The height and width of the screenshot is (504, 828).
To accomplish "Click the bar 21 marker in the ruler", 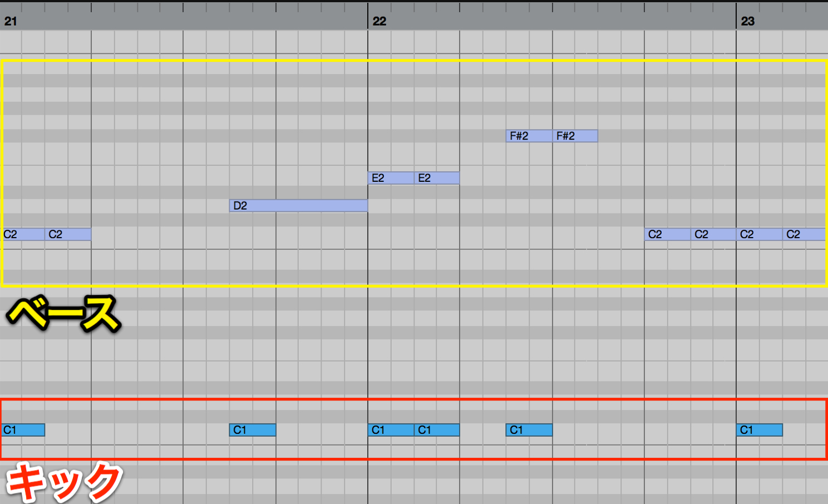I will click(11, 21).
